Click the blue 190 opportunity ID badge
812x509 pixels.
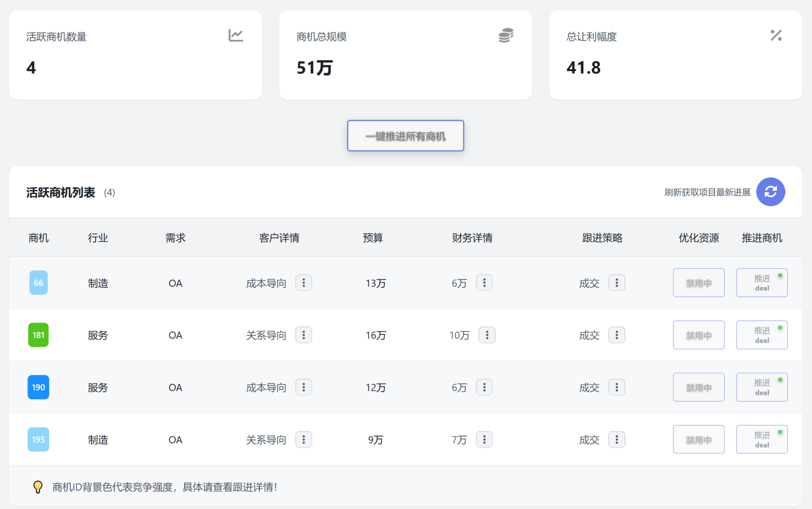pos(38,387)
